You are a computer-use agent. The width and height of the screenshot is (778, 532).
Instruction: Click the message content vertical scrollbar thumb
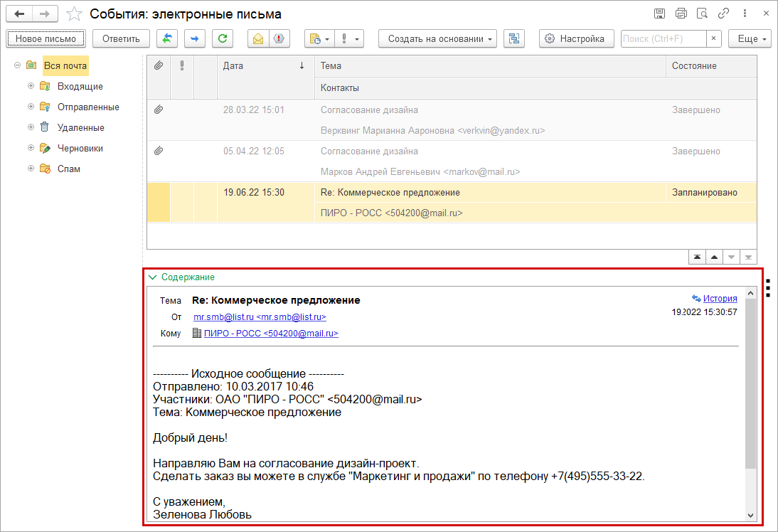tap(750, 383)
